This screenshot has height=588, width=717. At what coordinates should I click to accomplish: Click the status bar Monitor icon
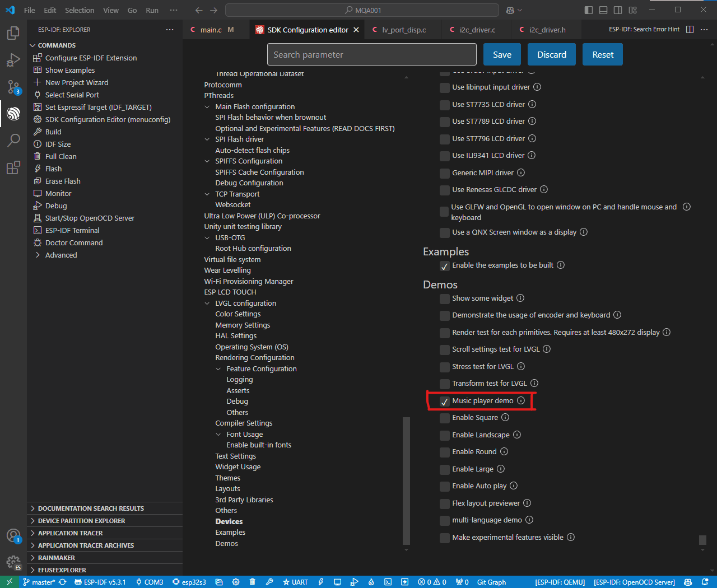point(337,582)
